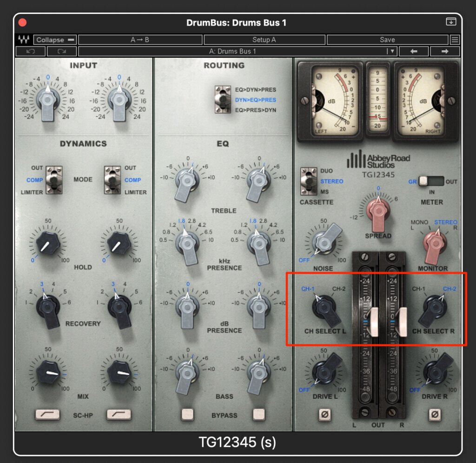The height and width of the screenshot is (463, 476).
Task: Click the left MIX knob
Action: [x=48, y=372]
